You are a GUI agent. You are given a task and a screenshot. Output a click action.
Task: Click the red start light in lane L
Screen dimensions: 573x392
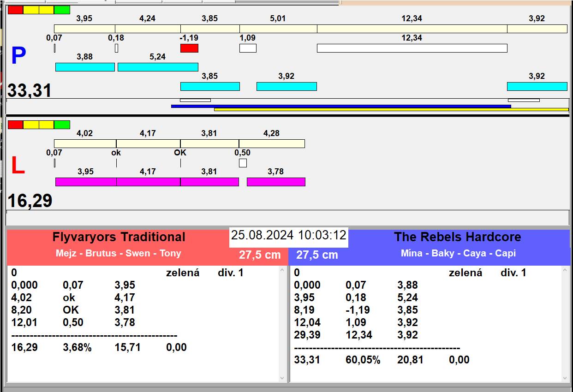(x=15, y=125)
